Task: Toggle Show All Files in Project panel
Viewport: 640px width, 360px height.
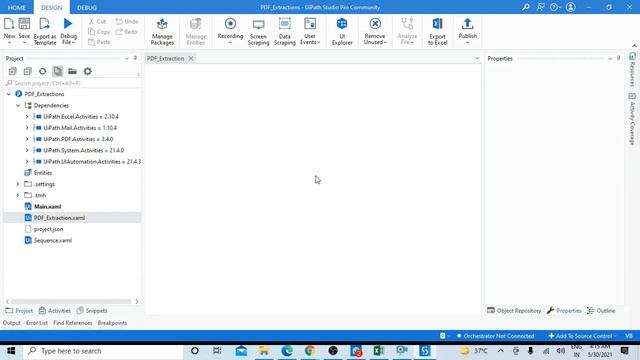Action: (x=58, y=71)
